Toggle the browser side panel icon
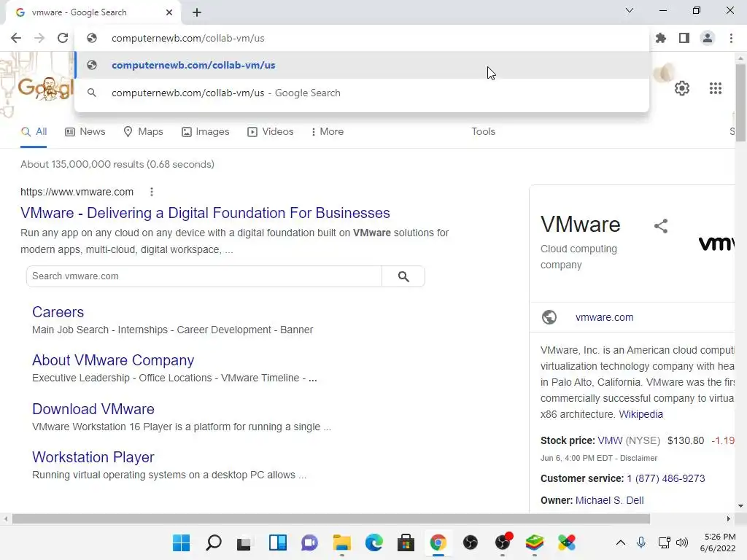This screenshot has height=560, width=747. click(684, 38)
